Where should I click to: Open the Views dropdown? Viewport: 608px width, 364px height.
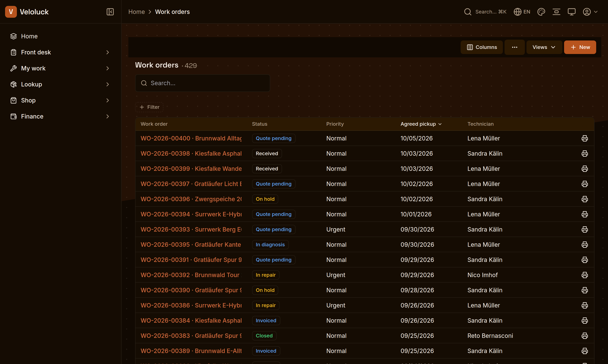coord(544,47)
